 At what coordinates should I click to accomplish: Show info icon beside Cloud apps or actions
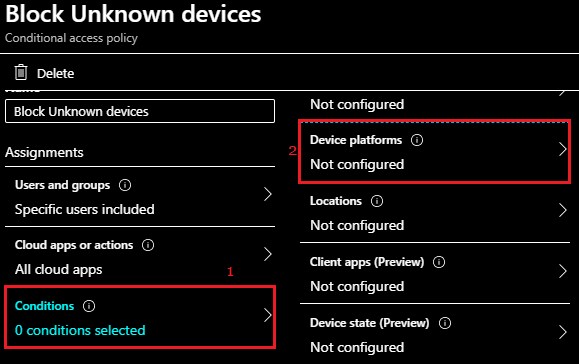coord(148,245)
